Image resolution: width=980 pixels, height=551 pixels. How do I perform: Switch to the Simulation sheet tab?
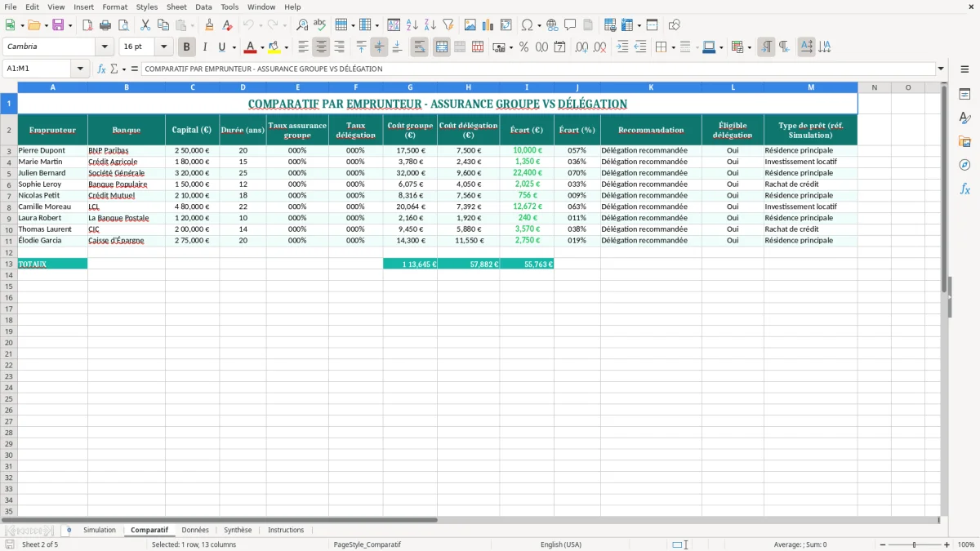click(x=100, y=531)
